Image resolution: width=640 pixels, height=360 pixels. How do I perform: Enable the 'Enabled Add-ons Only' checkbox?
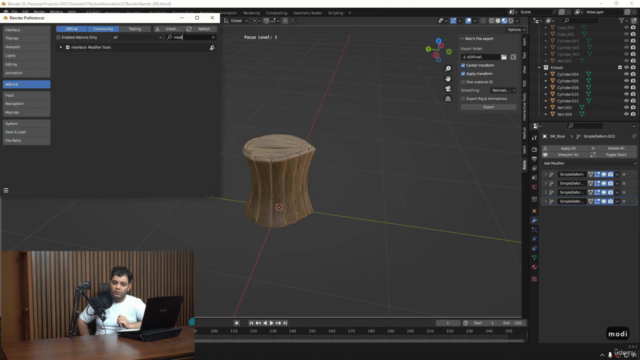pyautogui.click(x=58, y=38)
